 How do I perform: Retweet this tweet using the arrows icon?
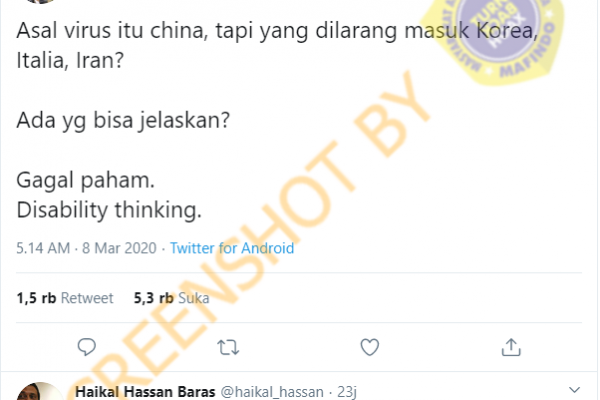228,348
